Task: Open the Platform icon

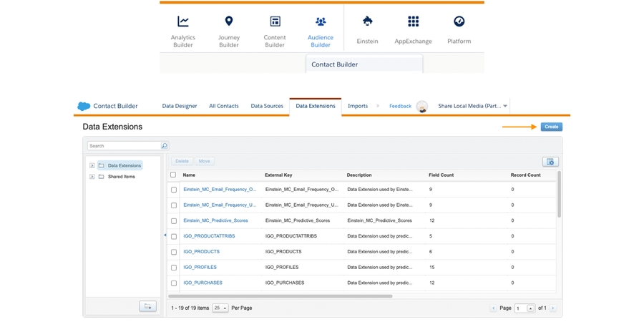Action: click(459, 21)
